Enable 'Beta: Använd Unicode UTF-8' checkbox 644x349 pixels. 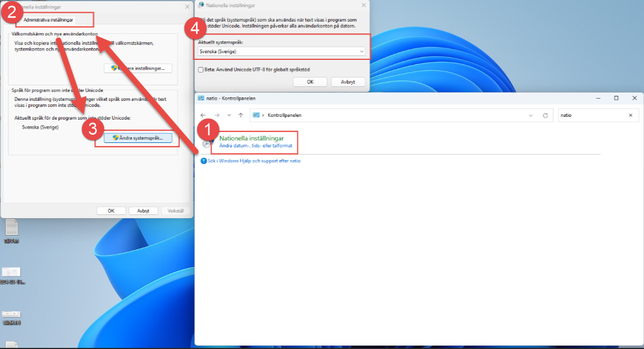click(201, 70)
